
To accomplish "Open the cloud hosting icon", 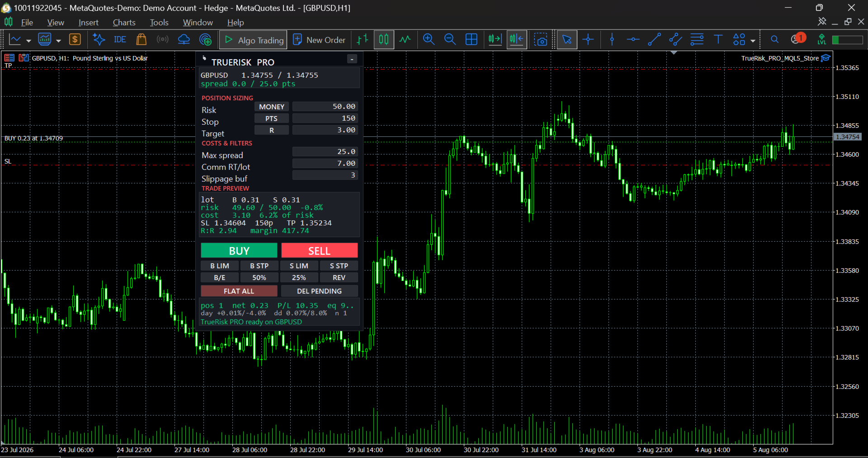I will point(184,40).
